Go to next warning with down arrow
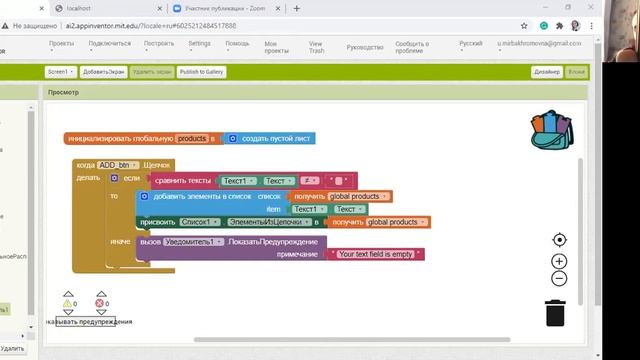Screen dimensions: 640x360 pyautogui.click(x=68, y=312)
